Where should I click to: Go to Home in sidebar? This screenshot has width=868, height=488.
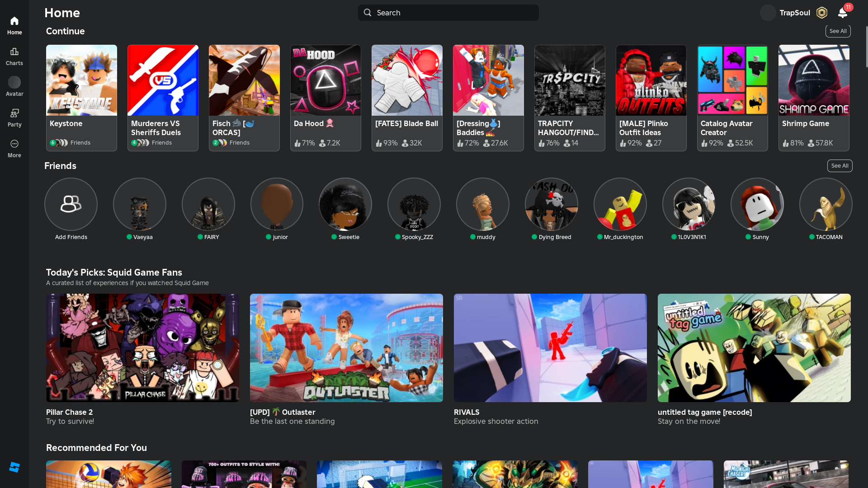pos(14,25)
